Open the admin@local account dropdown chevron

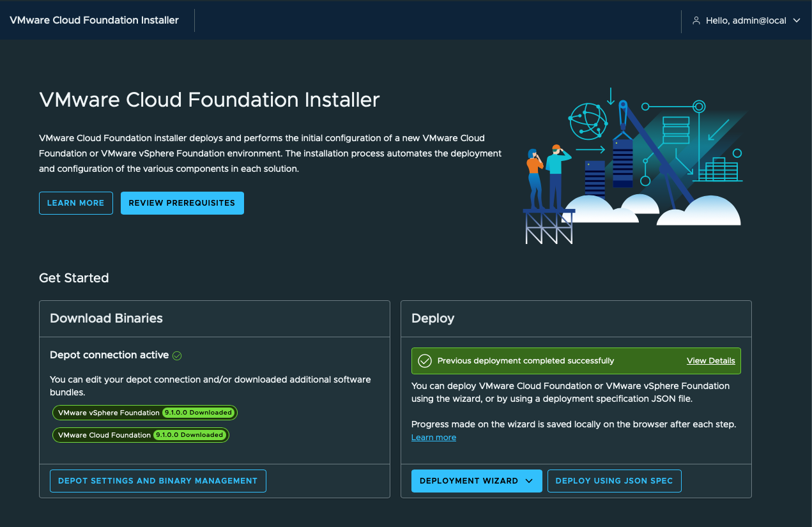pyautogui.click(x=797, y=20)
